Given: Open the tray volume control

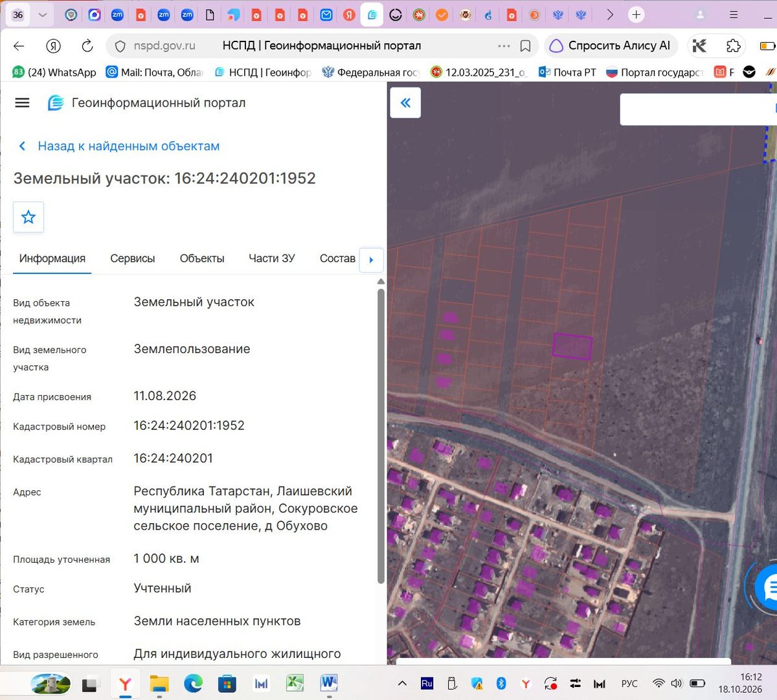Looking at the screenshot, I should [677, 683].
